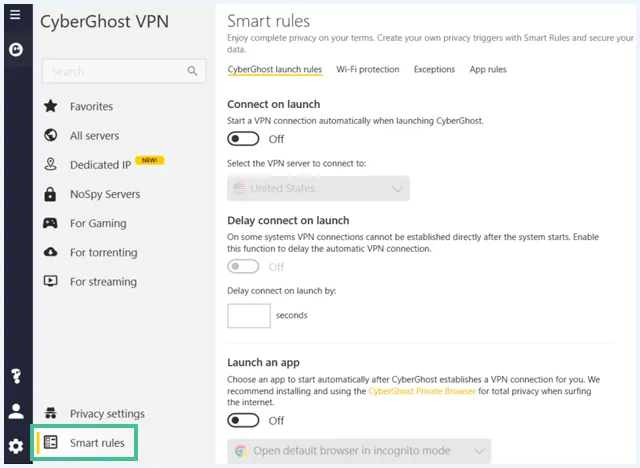640x468 pixels.
Task: Click the Smart rules page title
Action: coord(268,21)
